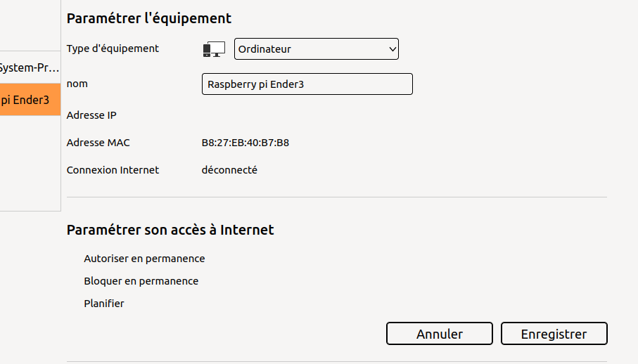Select the pi Ender3 device in sidebar
The width and height of the screenshot is (638, 364).
tap(28, 100)
